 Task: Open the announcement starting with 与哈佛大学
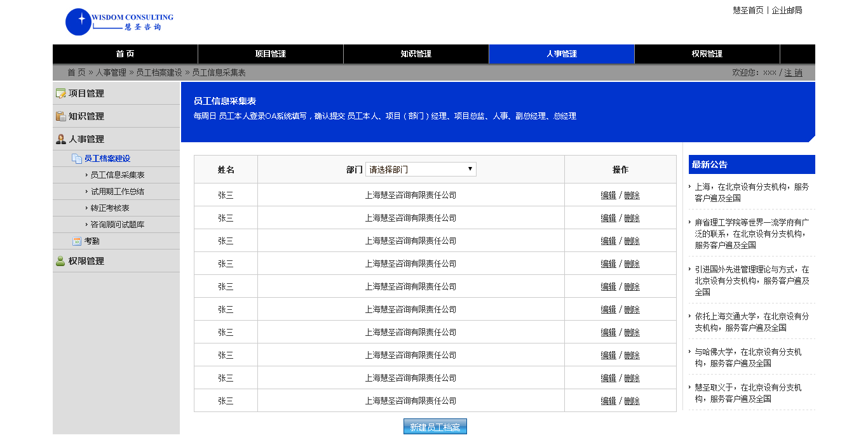pos(748,357)
